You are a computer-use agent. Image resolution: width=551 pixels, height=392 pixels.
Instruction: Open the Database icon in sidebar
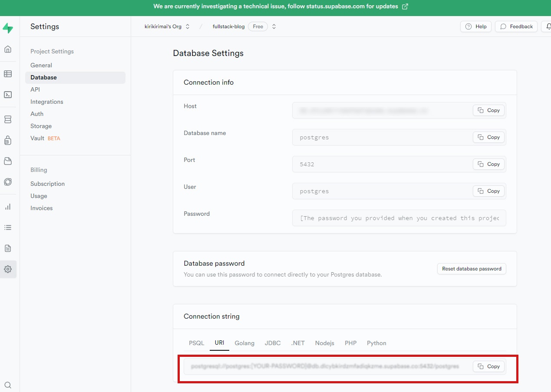pos(8,119)
